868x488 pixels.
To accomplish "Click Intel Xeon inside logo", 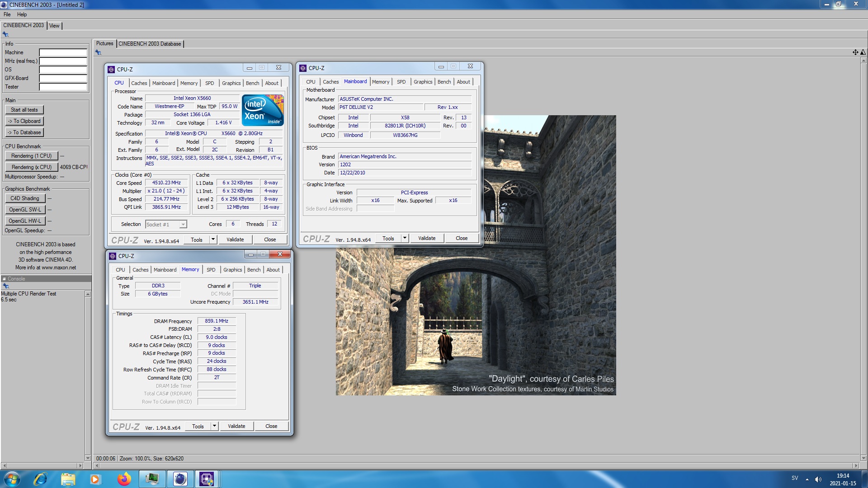I will pos(263,110).
